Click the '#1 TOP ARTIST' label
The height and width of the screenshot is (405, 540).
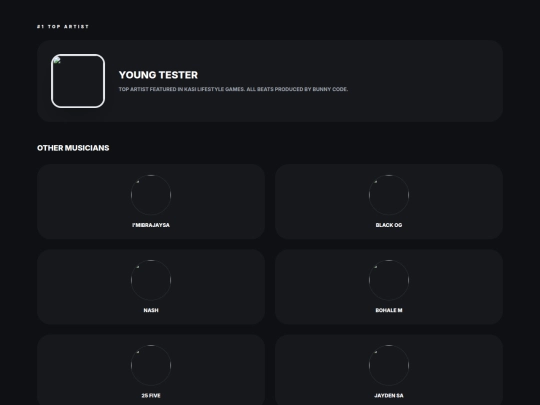point(63,27)
